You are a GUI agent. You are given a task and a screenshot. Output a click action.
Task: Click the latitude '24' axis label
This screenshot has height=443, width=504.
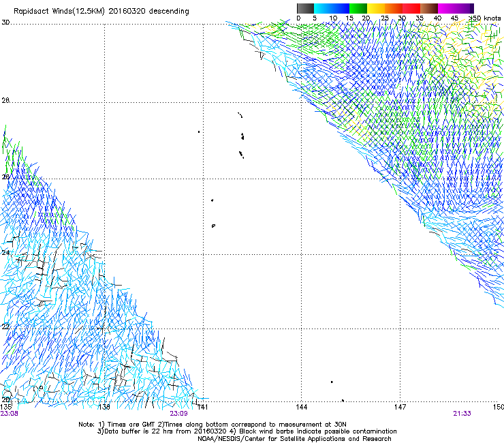[x=5, y=253]
